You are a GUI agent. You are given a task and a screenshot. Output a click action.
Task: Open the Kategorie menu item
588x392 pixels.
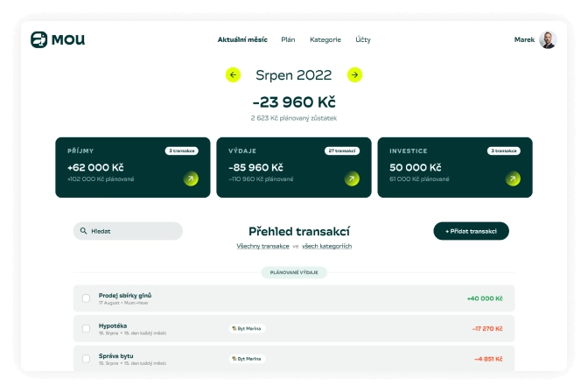[325, 39]
